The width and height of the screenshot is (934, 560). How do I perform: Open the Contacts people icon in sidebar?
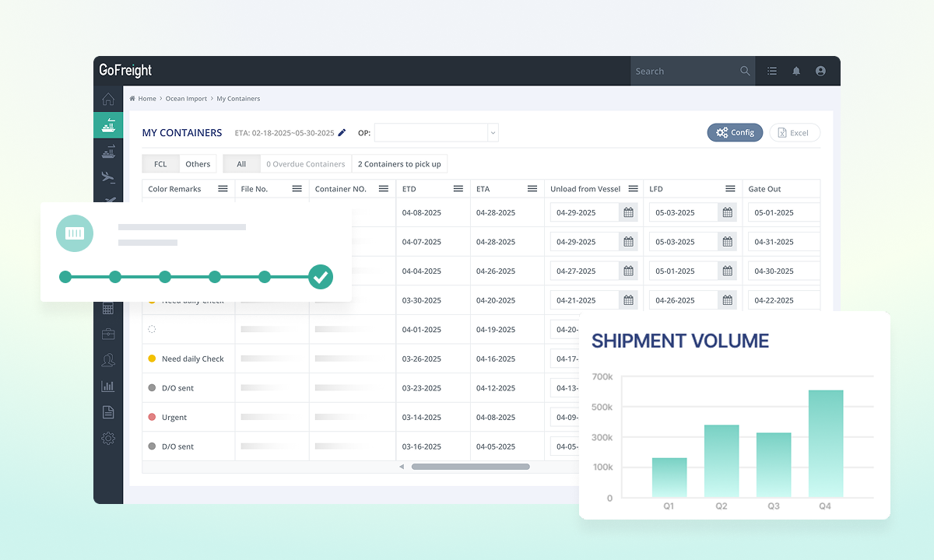108,359
